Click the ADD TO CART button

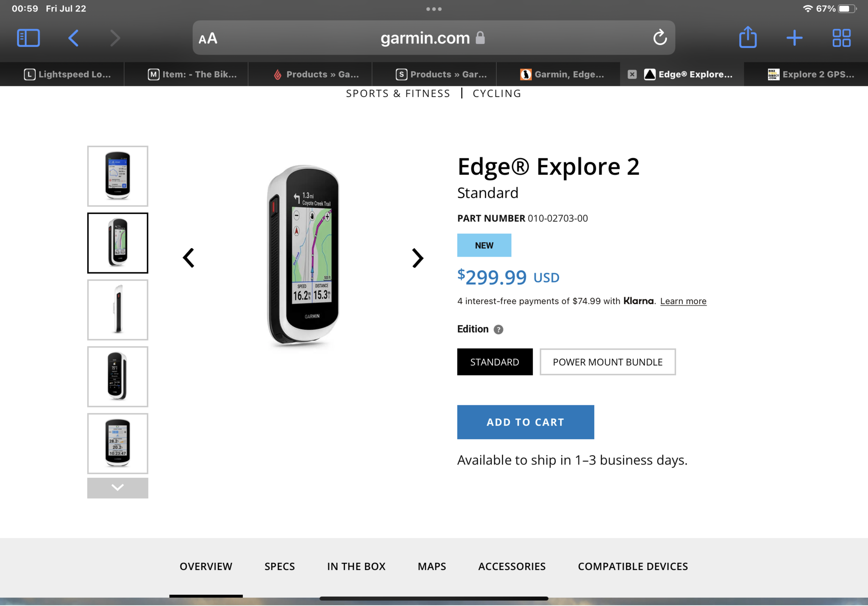tap(526, 422)
